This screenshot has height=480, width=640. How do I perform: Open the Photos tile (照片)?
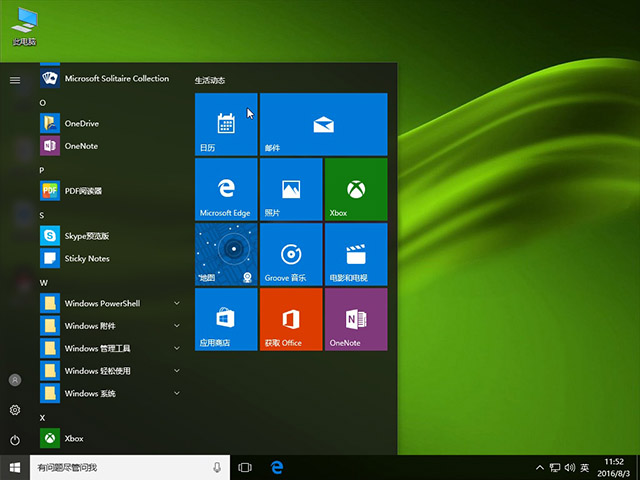(290, 189)
